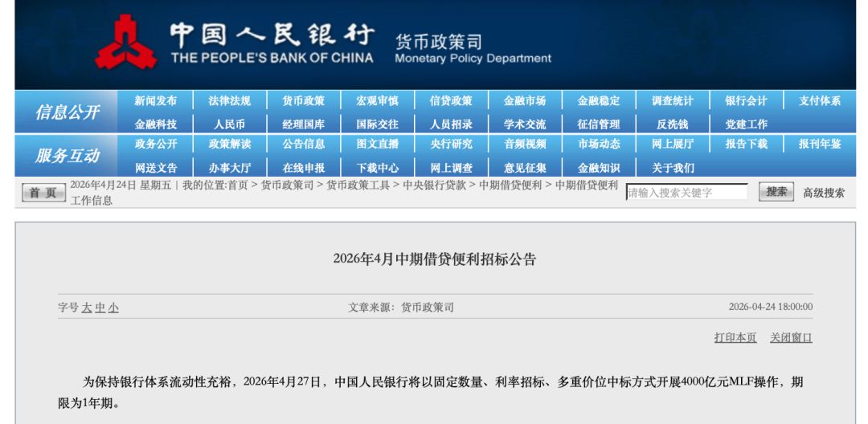Open 网送文告 navigation link
This screenshot has width=868, height=424.
156,168
